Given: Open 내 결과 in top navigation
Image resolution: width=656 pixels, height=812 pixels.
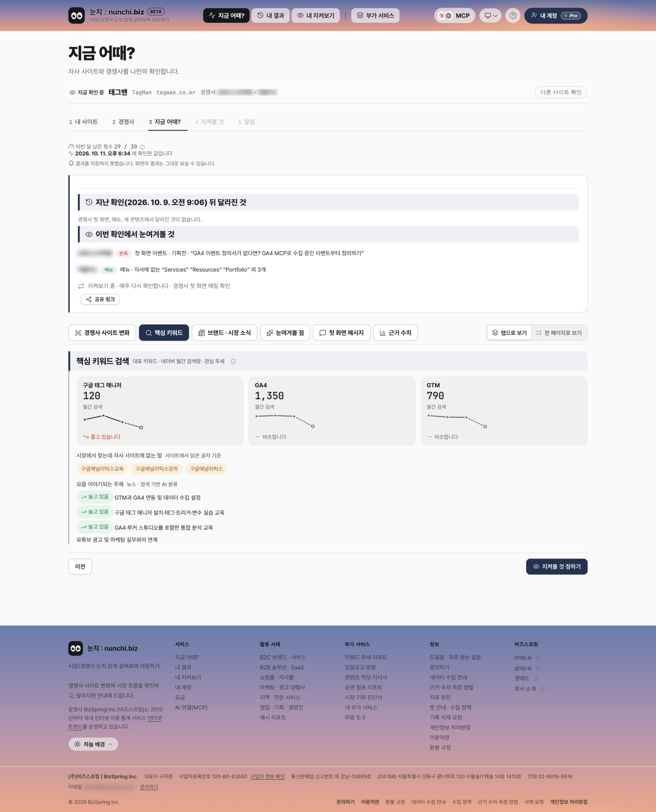Looking at the screenshot, I should 270,16.
